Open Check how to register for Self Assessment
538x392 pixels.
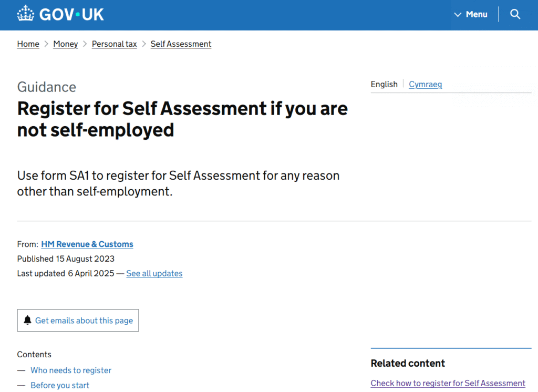pos(448,383)
